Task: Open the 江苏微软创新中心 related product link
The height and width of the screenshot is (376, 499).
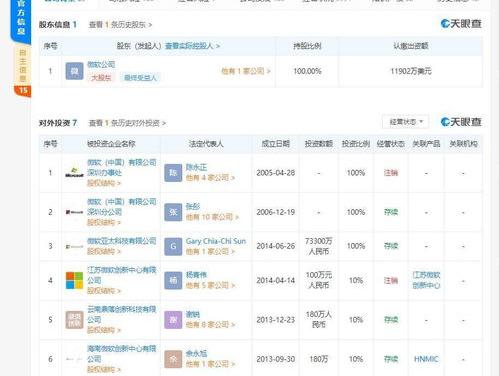Action: [x=426, y=280]
